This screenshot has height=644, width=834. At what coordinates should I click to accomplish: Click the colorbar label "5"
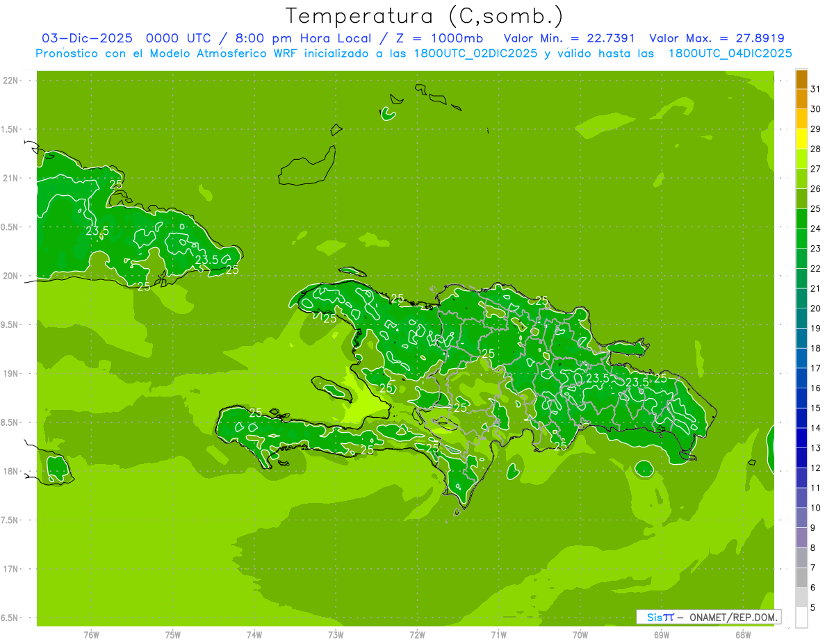click(x=813, y=608)
